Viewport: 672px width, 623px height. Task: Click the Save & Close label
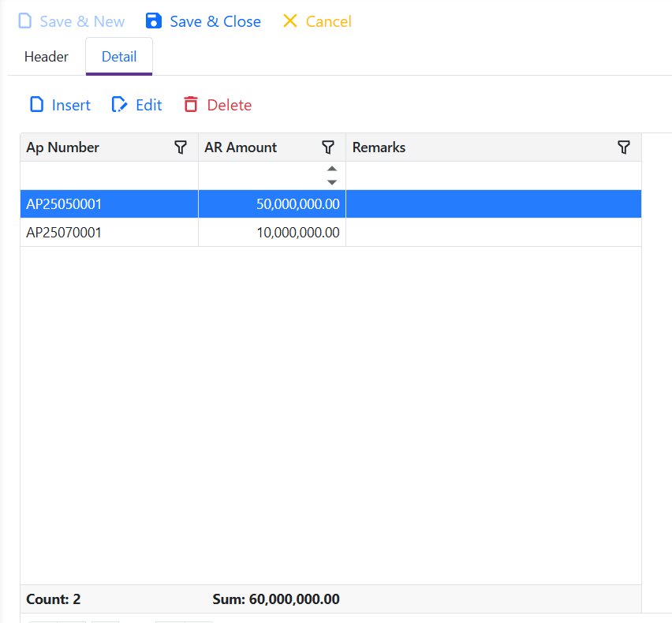(215, 21)
